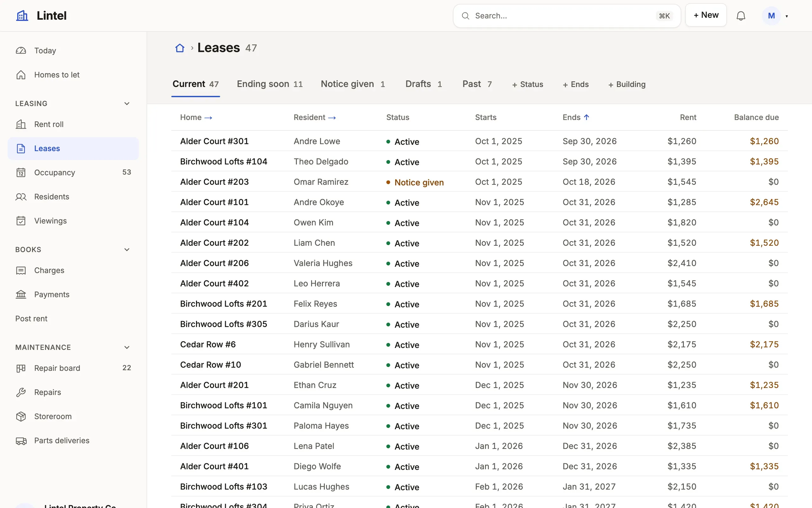Open the Past tab
Screen dimensions: 812x508
pos(477,84)
